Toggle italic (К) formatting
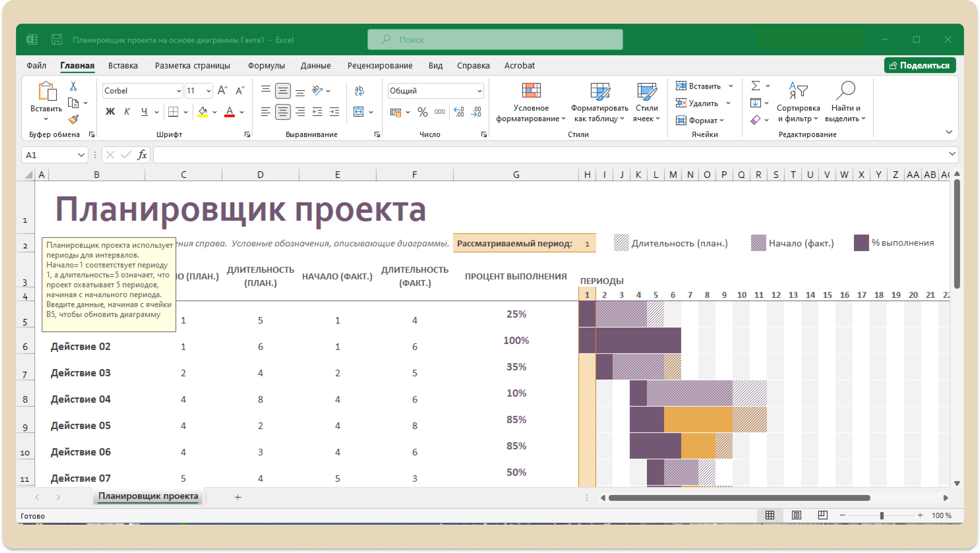The height and width of the screenshot is (553, 980). (x=127, y=112)
